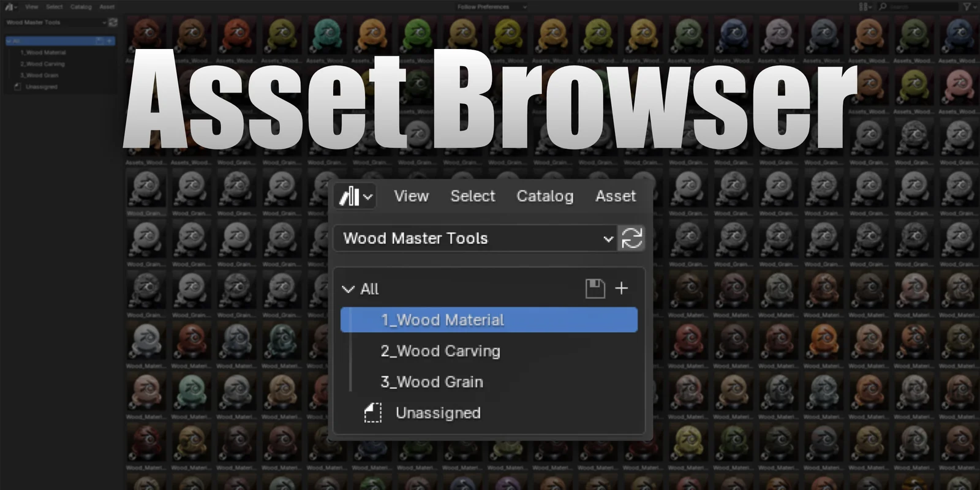The width and height of the screenshot is (980, 490).
Task: Click the small 2_Wood Carving entry in the background sidebar
Action: tap(42, 64)
